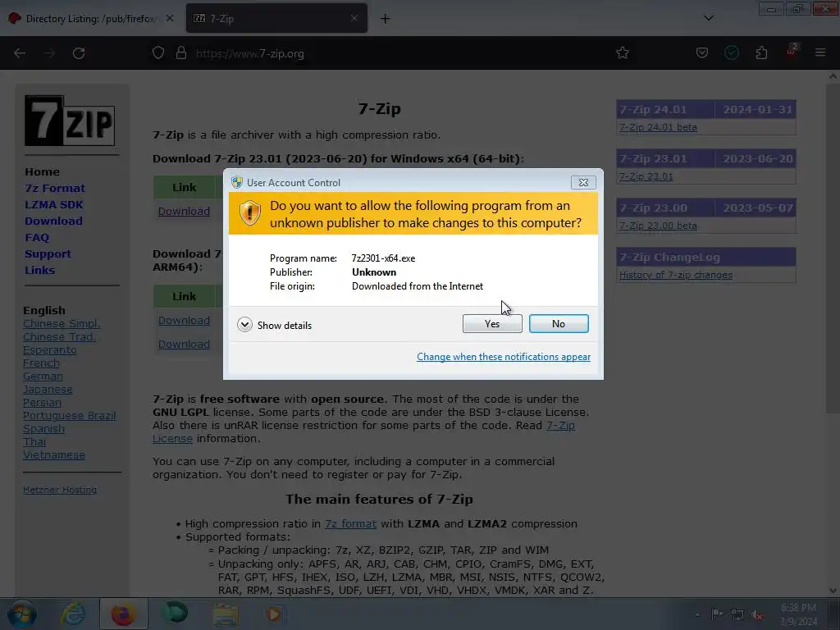
Task: Click red extension icon with badge
Action: point(792,51)
